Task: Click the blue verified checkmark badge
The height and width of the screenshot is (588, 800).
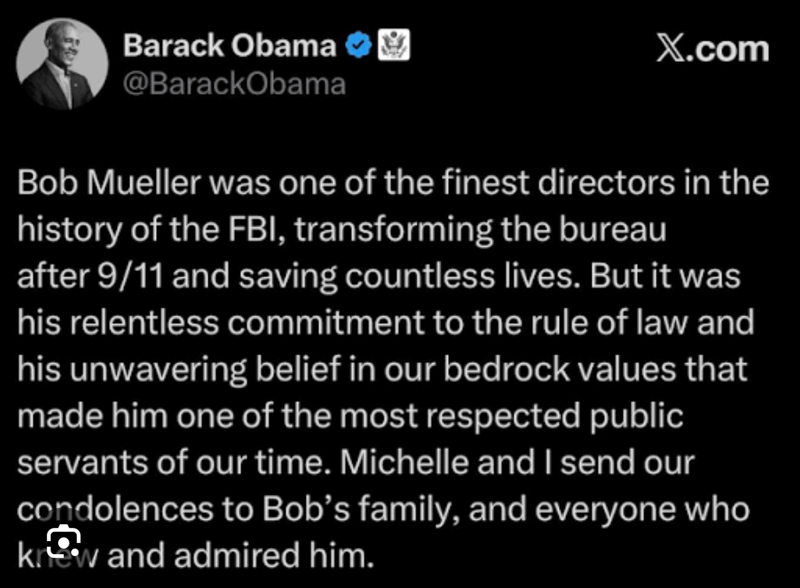Action: click(x=358, y=46)
